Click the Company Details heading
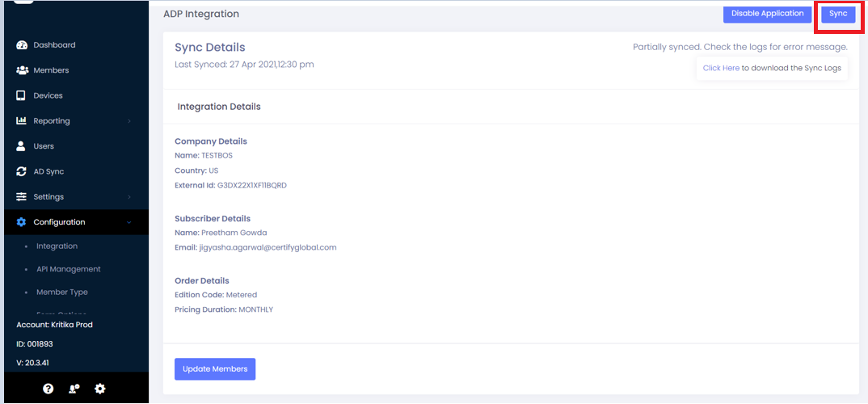The height and width of the screenshot is (404, 868). point(211,141)
